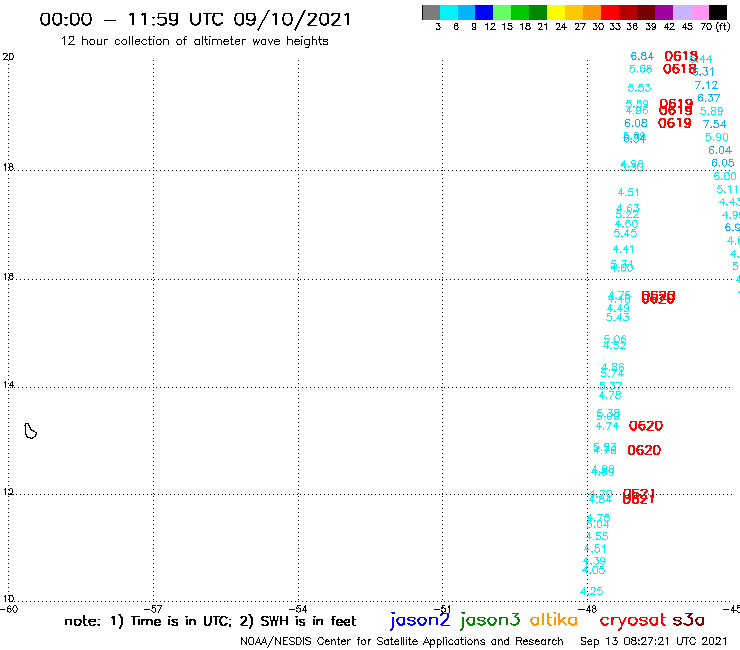The height and width of the screenshot is (650, 740).
Task: Click the wave height value 5.68
Action: pos(640,69)
